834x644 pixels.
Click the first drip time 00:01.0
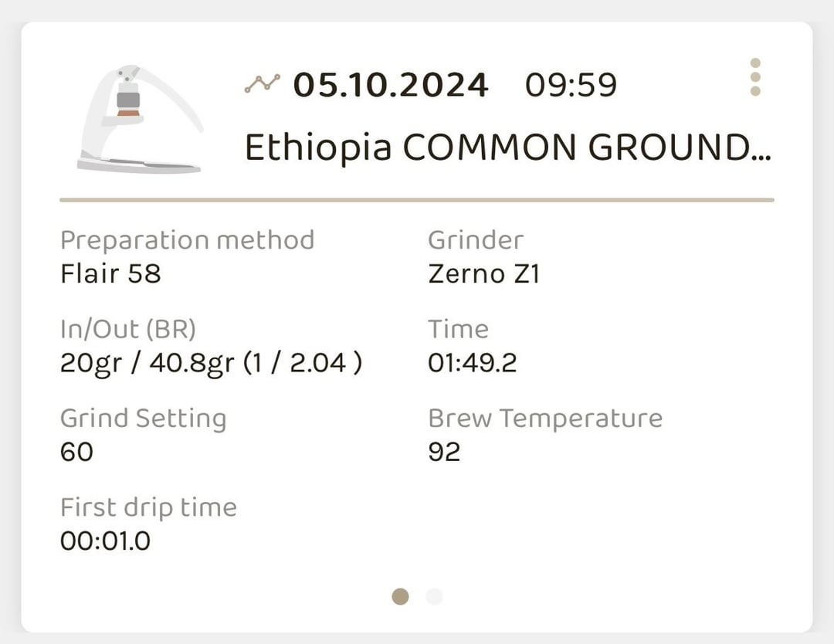point(105,541)
